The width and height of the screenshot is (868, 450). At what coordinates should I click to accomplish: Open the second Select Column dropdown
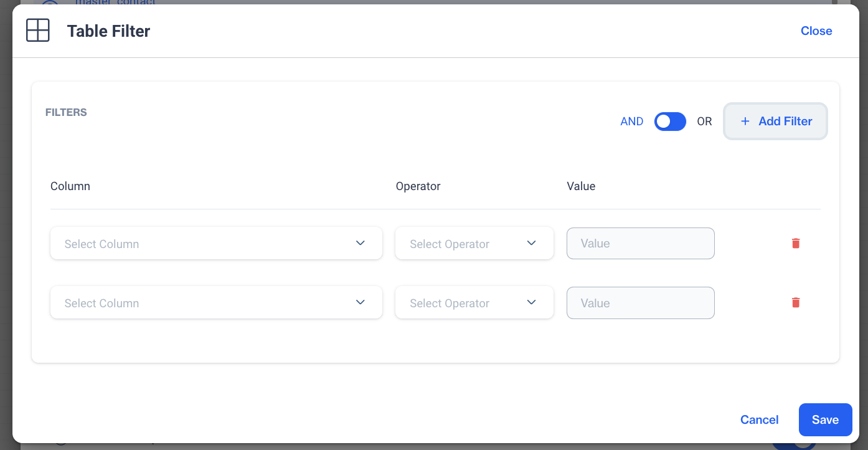point(216,302)
